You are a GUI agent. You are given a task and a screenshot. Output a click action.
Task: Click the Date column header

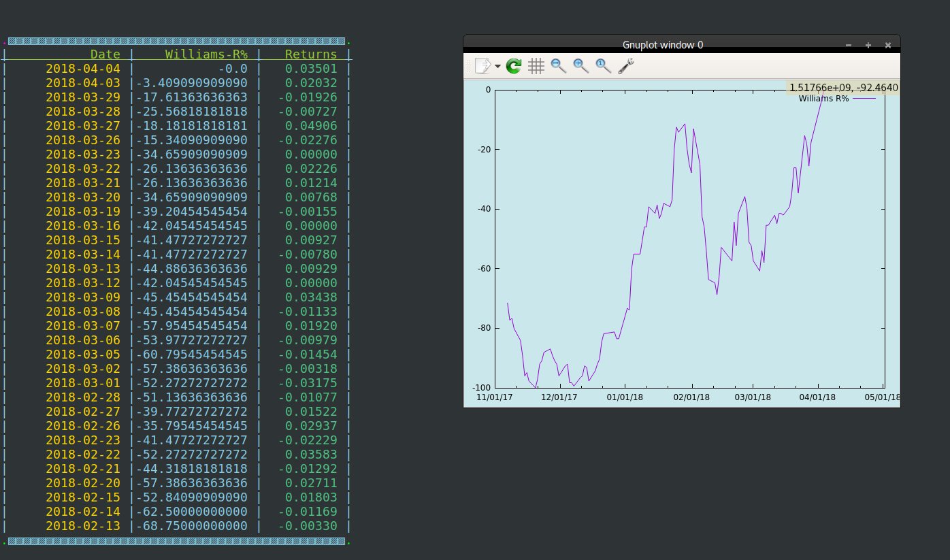click(x=105, y=54)
